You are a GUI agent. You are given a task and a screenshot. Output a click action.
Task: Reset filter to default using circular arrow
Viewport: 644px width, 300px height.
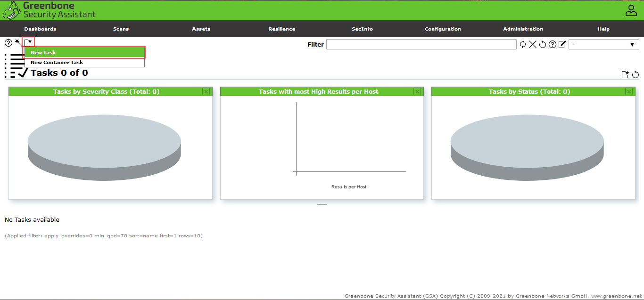pos(543,44)
